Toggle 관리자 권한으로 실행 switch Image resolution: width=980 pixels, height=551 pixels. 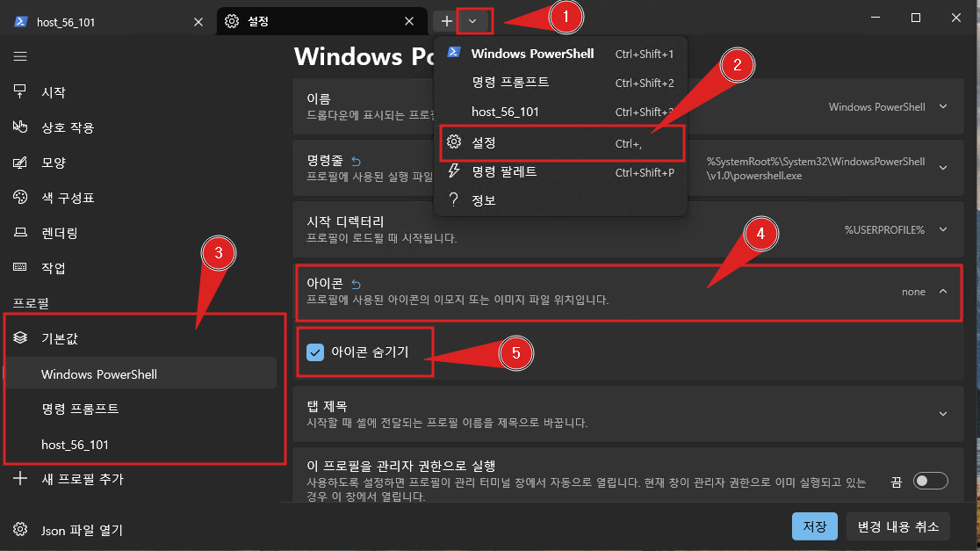pos(930,481)
